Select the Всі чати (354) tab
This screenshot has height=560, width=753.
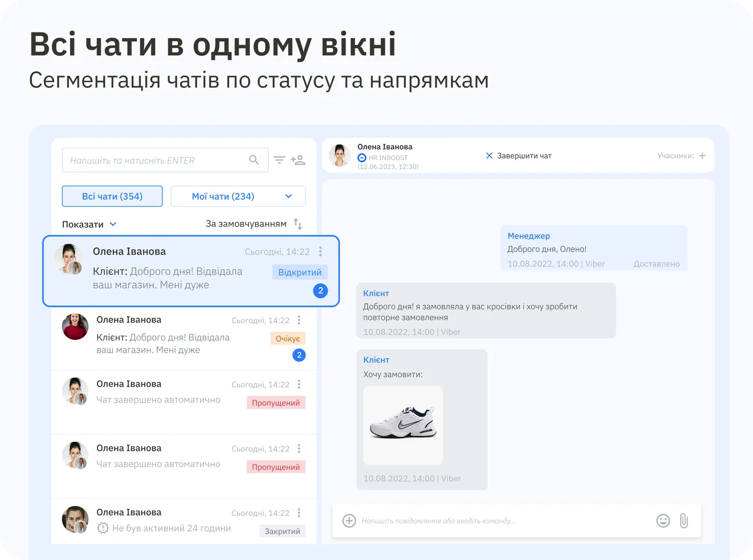click(112, 196)
